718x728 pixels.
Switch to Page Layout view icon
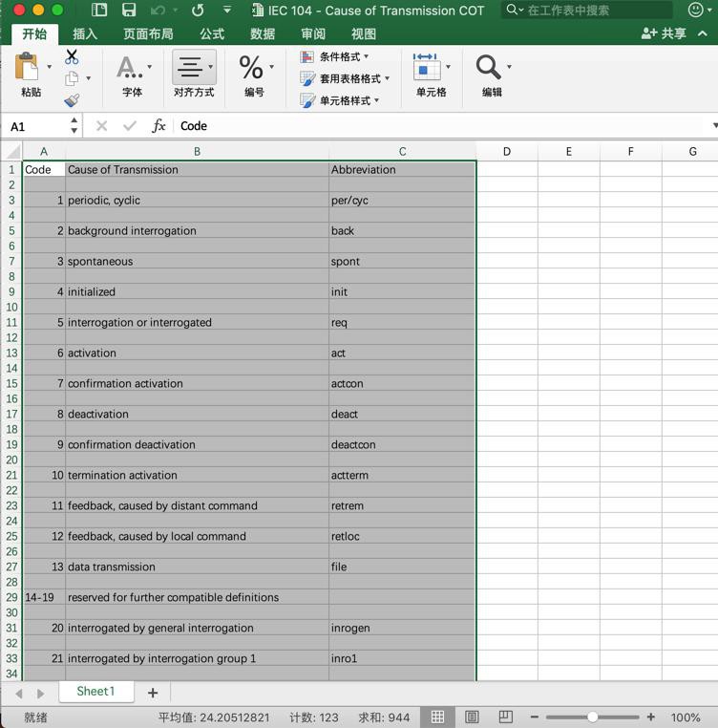[472, 717]
